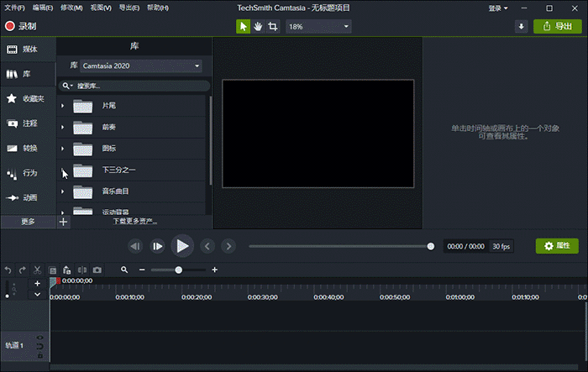The image size is (588, 372).
Task: Toggle 轨道 1 visibility eye icon
Action: click(39, 338)
